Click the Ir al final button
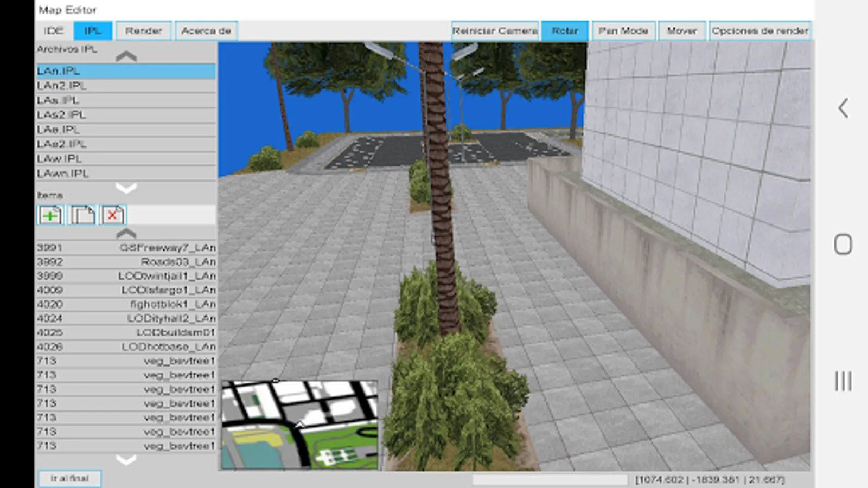The image size is (868, 488). [x=69, y=478]
